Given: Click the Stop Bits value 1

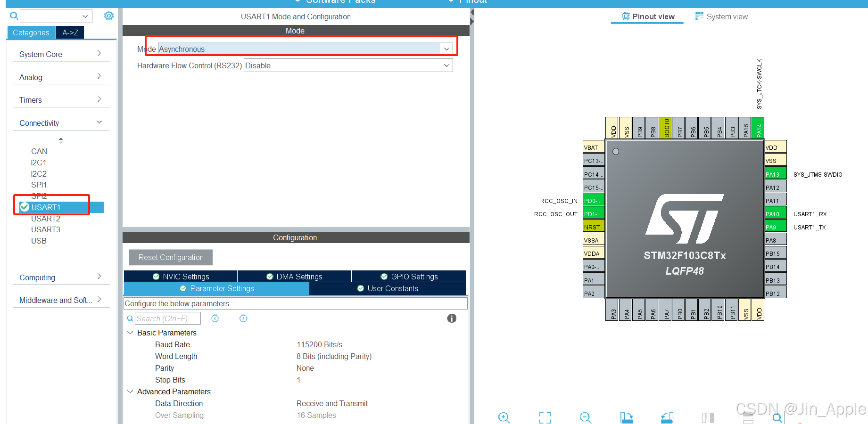Looking at the screenshot, I should [298, 380].
